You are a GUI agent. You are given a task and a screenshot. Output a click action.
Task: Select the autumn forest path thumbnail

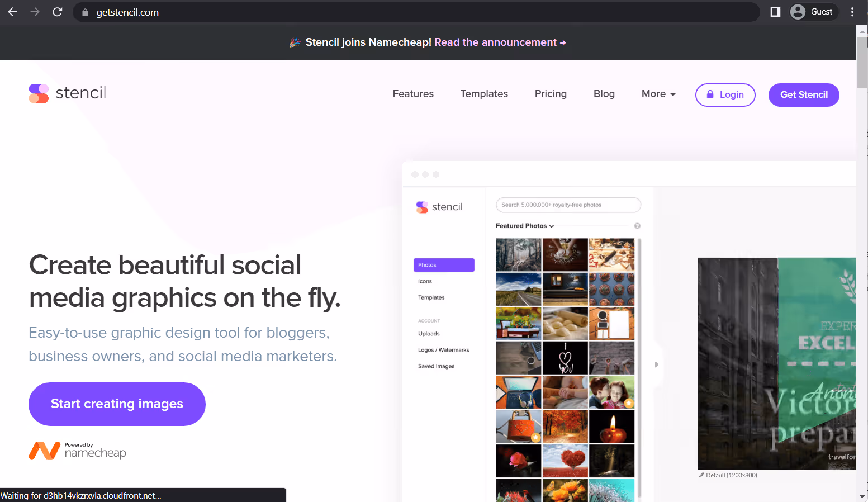coord(565,427)
